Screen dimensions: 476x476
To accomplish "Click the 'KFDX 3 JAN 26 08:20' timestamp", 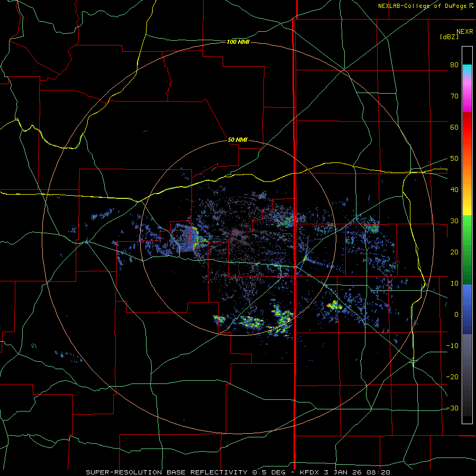I will pos(345,472).
